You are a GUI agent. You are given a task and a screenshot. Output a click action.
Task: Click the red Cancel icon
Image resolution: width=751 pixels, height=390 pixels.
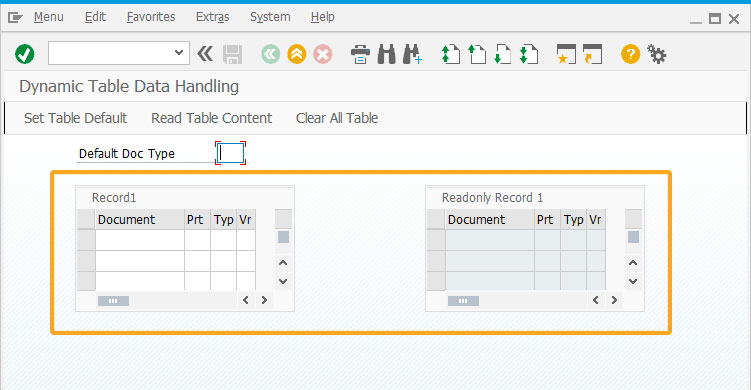click(x=323, y=54)
